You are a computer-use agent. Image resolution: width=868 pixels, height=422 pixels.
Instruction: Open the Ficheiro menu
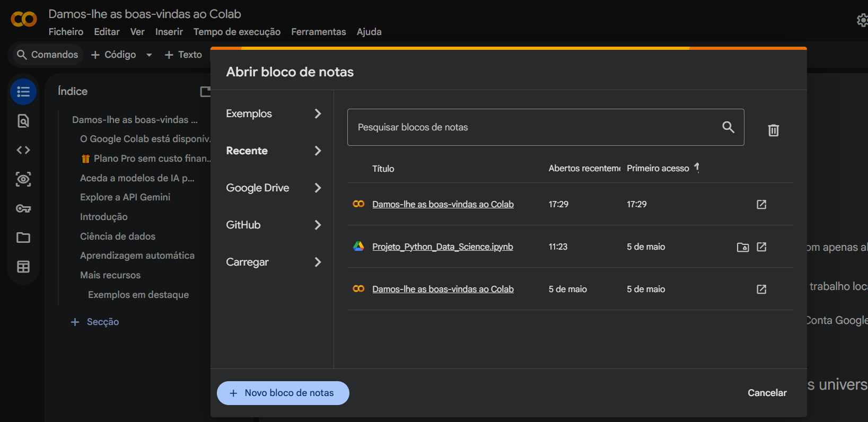tap(66, 32)
